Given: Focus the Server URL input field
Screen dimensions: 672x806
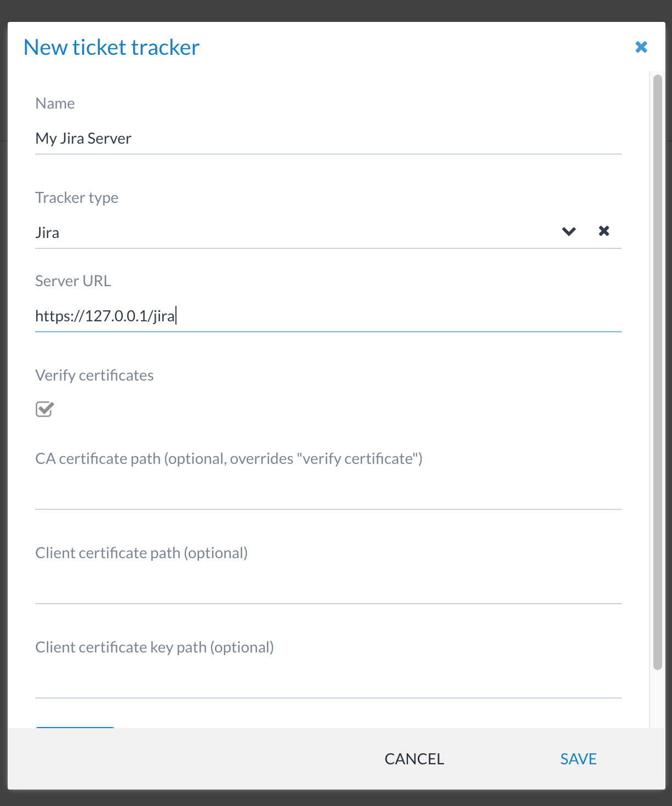Looking at the screenshot, I should tap(328, 316).
